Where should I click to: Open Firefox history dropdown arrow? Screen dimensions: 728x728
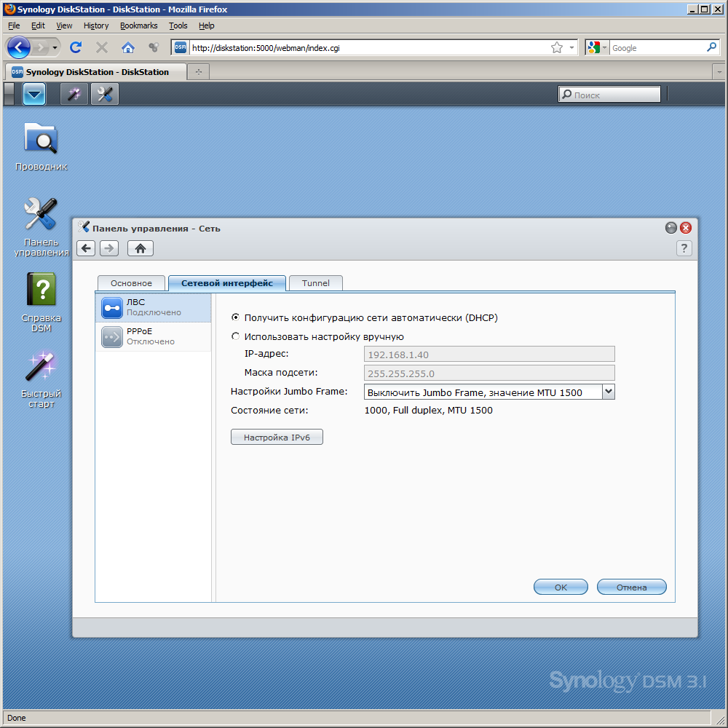pyautogui.click(x=55, y=48)
